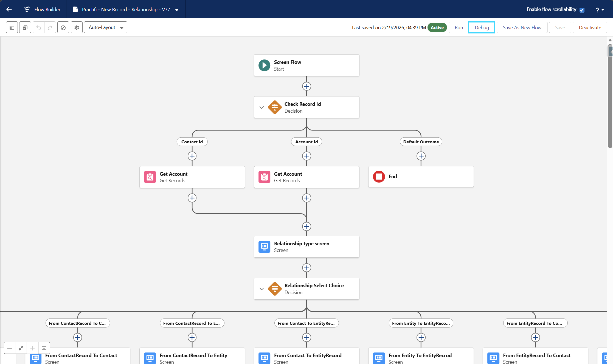
Task: Click zoom out minus button
Action: tap(10, 348)
